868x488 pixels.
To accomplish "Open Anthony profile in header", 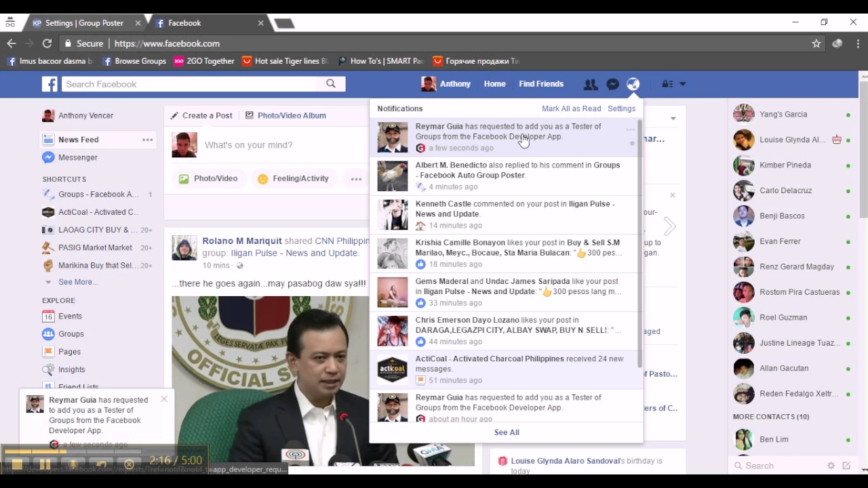I will [x=446, y=84].
